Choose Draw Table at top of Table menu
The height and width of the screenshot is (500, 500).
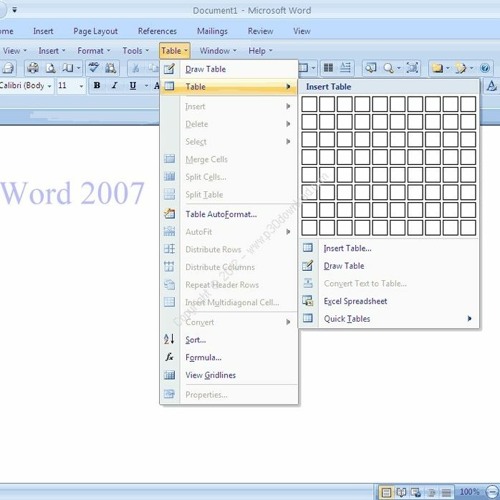coord(229,69)
